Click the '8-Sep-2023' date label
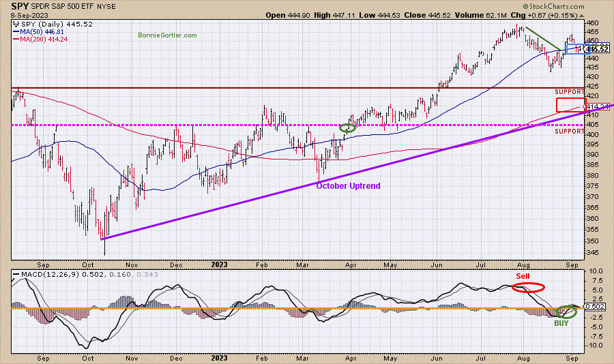 tap(29, 16)
